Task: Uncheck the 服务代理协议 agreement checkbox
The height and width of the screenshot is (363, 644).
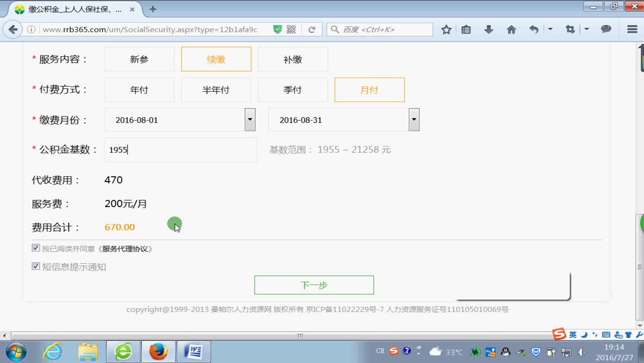Action: 36,247
